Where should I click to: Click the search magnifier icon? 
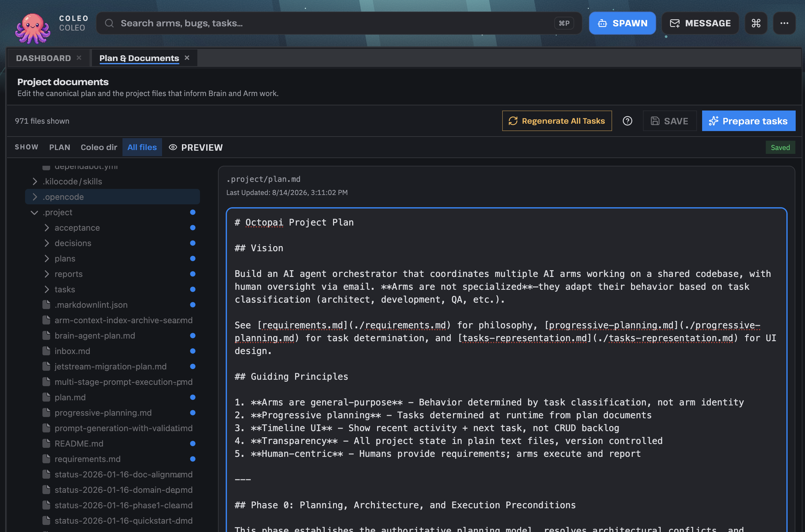point(109,23)
